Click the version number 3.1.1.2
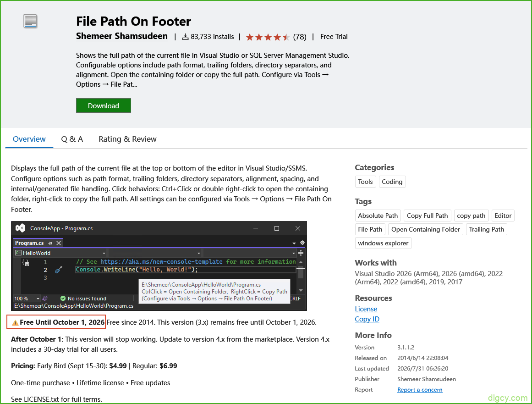This screenshot has height=404, width=532. tap(406, 347)
